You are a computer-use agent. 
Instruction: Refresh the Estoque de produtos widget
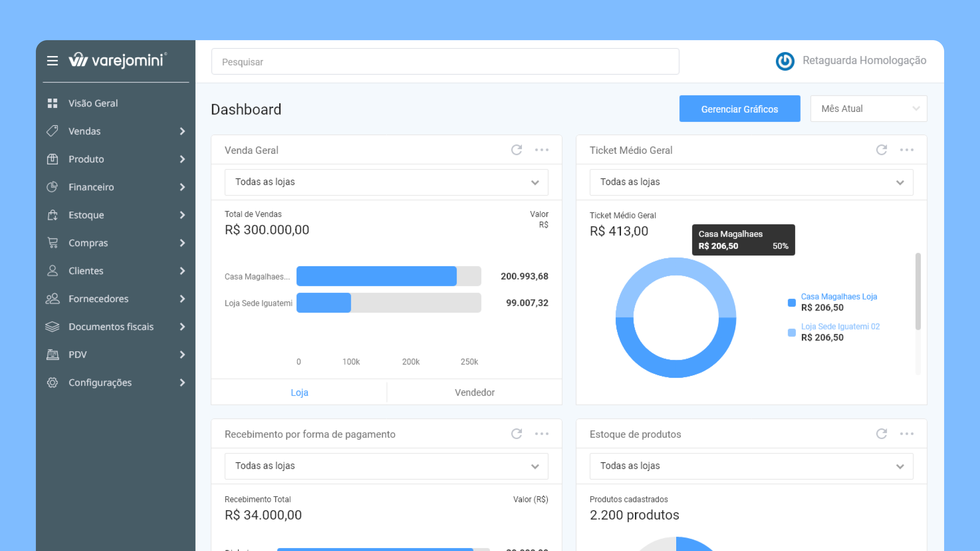[x=881, y=434]
